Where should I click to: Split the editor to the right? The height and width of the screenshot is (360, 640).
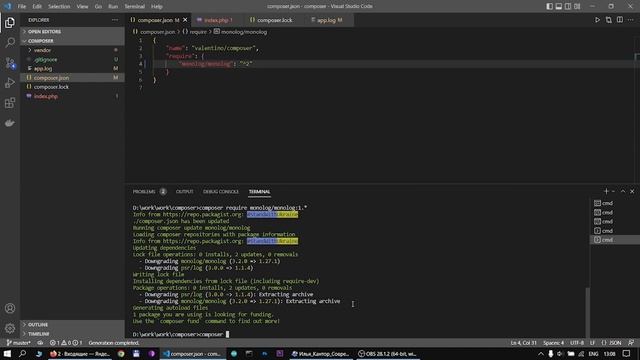tap(620, 20)
